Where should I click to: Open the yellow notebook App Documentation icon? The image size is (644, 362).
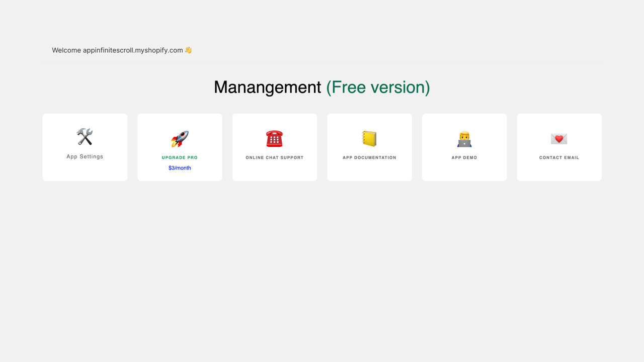(369, 139)
